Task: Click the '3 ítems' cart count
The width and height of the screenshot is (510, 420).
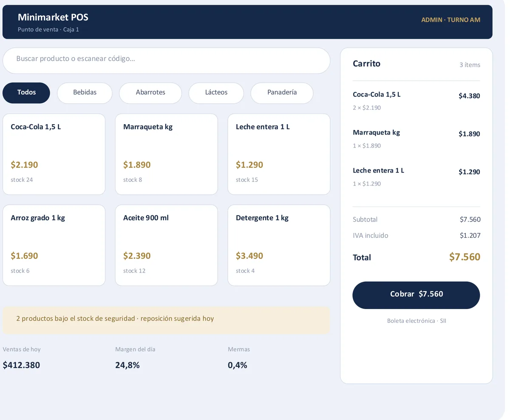Action: (x=470, y=65)
